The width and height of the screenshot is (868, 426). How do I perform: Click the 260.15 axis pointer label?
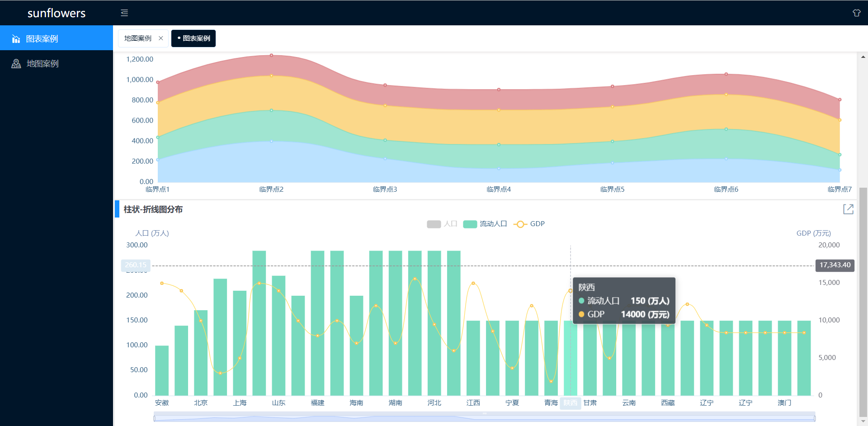(136, 265)
